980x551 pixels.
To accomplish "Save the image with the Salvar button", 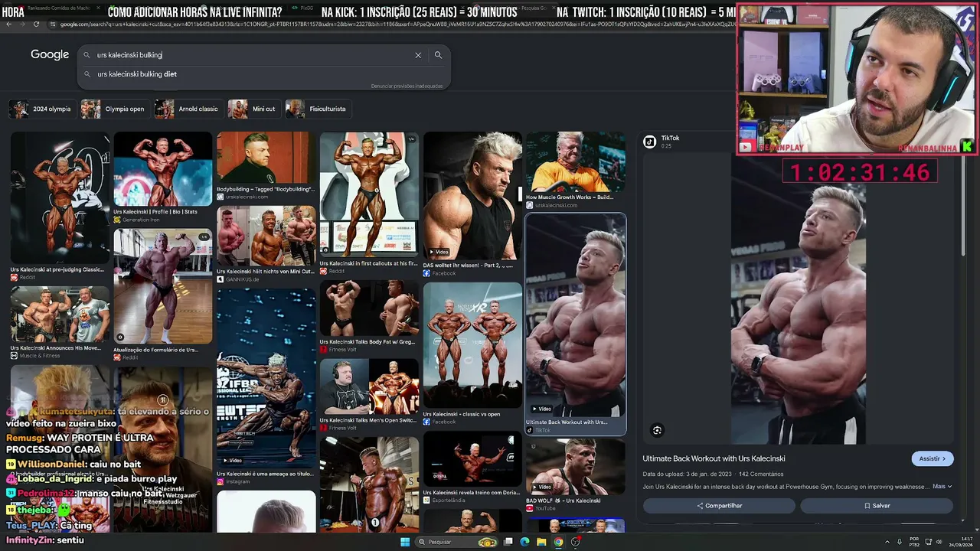I will pyautogui.click(x=877, y=506).
